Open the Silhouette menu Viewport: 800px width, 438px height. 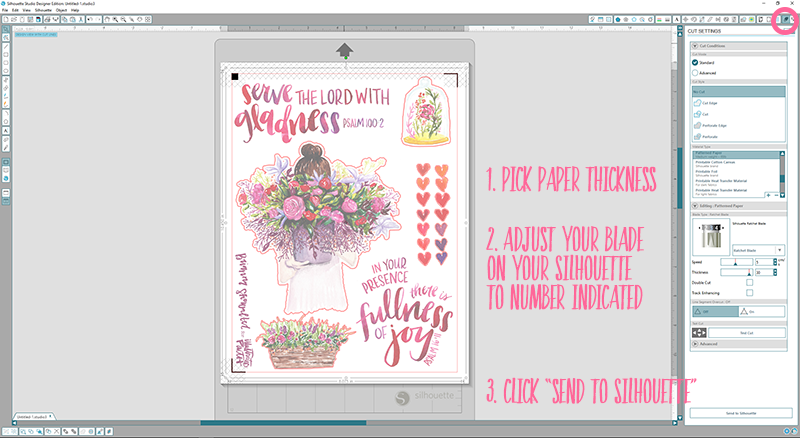click(x=43, y=10)
